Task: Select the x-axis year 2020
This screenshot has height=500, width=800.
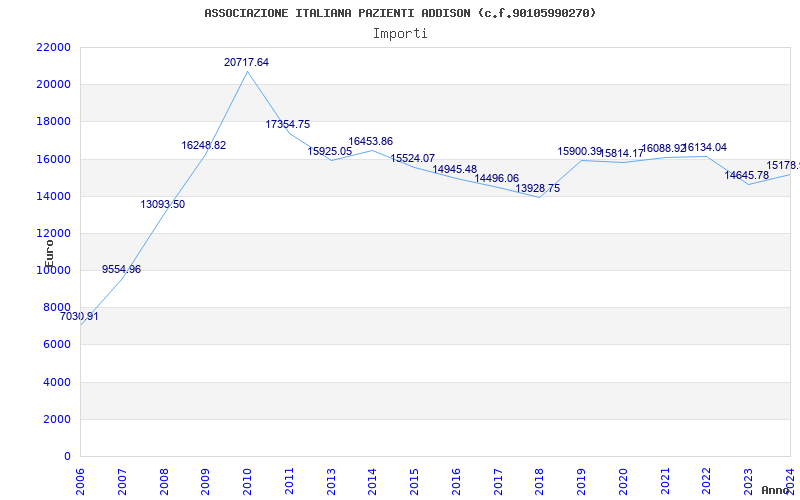Action: pyautogui.click(x=623, y=481)
